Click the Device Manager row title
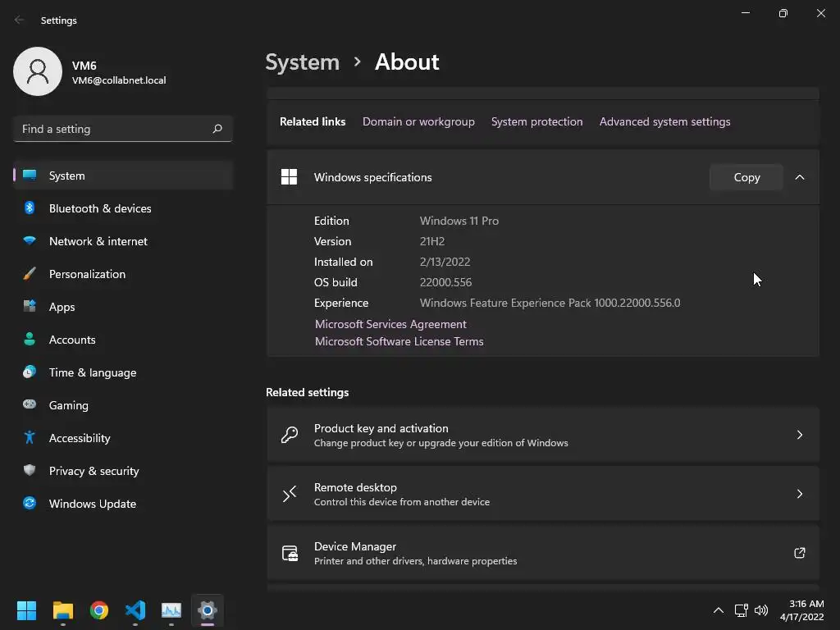The width and height of the screenshot is (840, 630). [x=355, y=546]
